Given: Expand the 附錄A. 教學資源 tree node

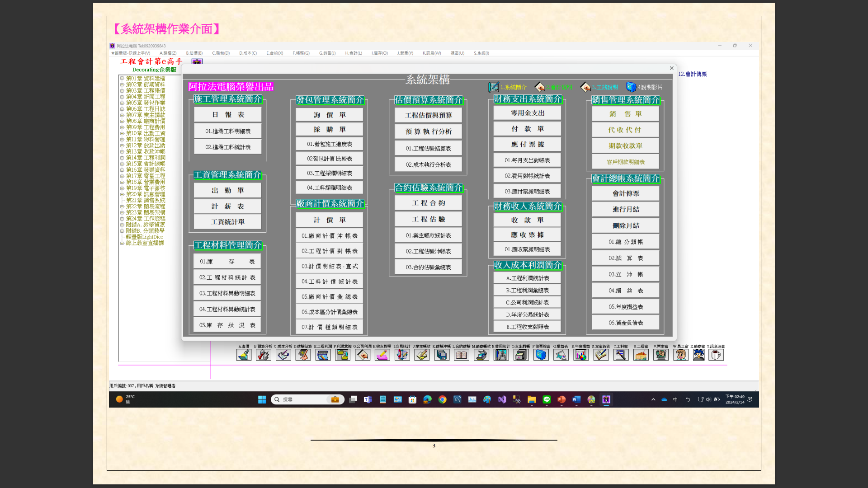Looking at the screenshot, I should click(x=122, y=225).
